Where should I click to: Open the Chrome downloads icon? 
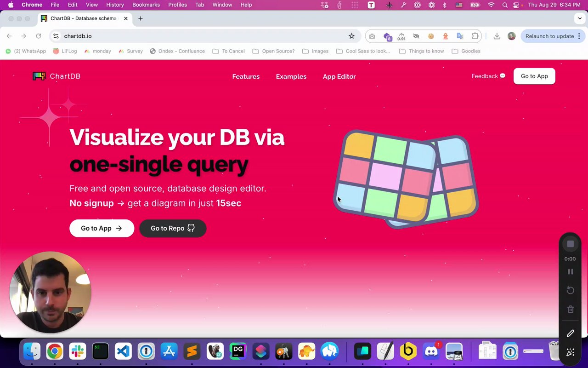497,36
